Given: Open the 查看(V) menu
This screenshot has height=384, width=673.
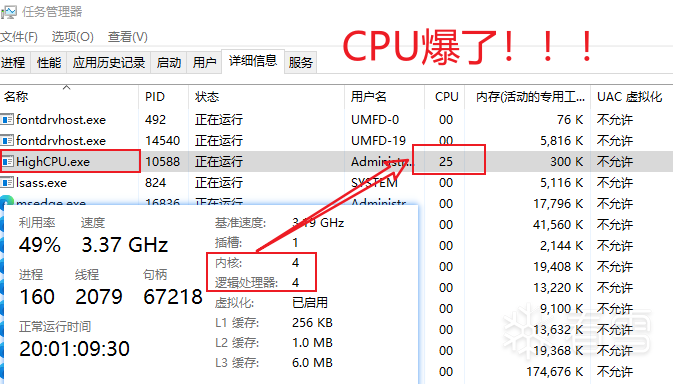Looking at the screenshot, I should pos(127,37).
